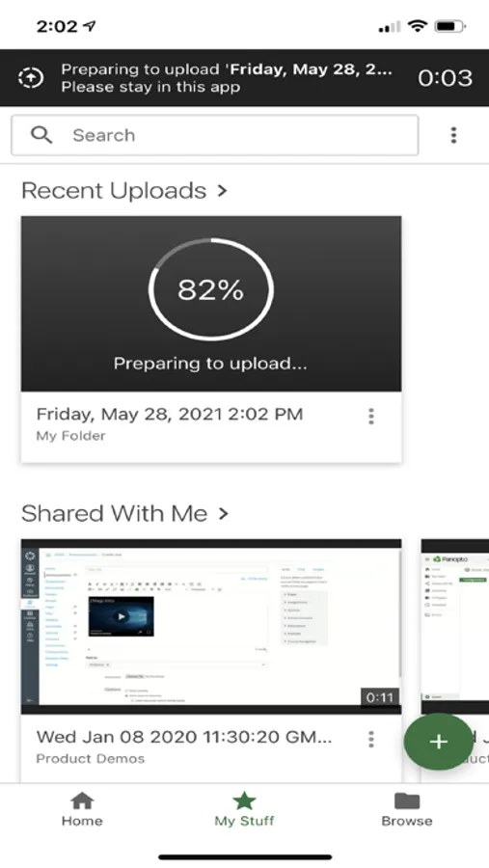This screenshot has height=868, width=489.
Task: Tap the Home house icon
Action: point(82,800)
